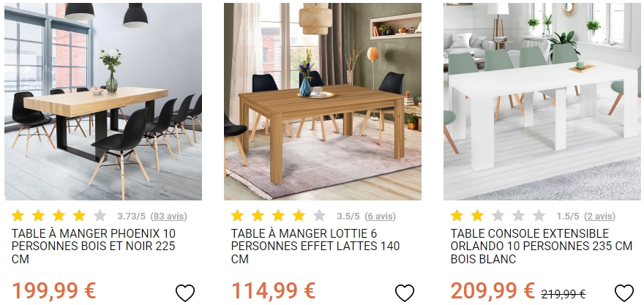Click the Phoenix table star rating
Viewport: 644px width, 305px height.
(x=59, y=216)
